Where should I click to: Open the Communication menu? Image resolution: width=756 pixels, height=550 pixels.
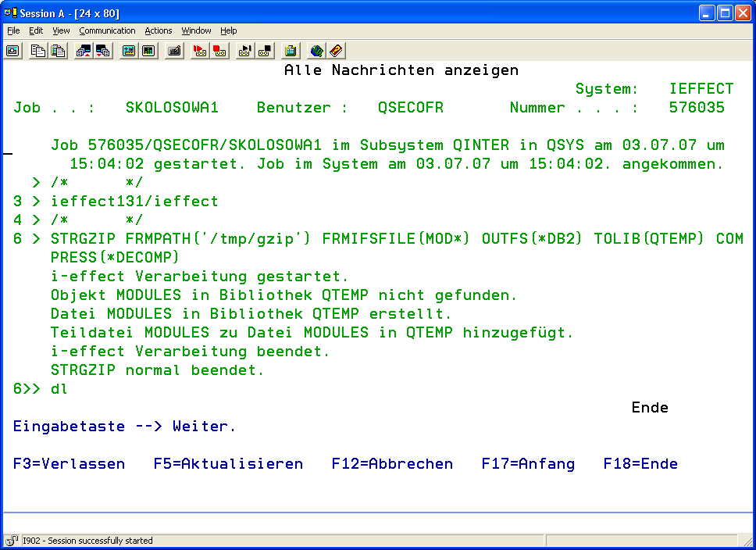[x=107, y=30]
